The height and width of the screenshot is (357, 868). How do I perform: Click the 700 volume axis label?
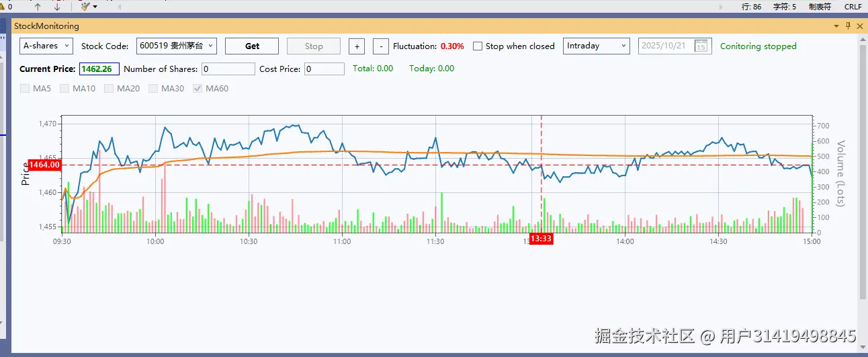[823, 126]
